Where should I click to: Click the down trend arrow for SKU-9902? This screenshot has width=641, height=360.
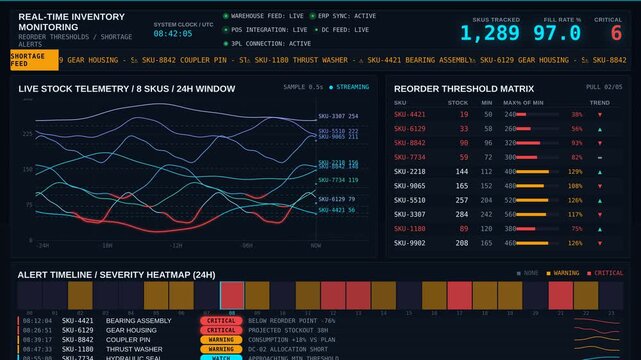click(x=600, y=243)
